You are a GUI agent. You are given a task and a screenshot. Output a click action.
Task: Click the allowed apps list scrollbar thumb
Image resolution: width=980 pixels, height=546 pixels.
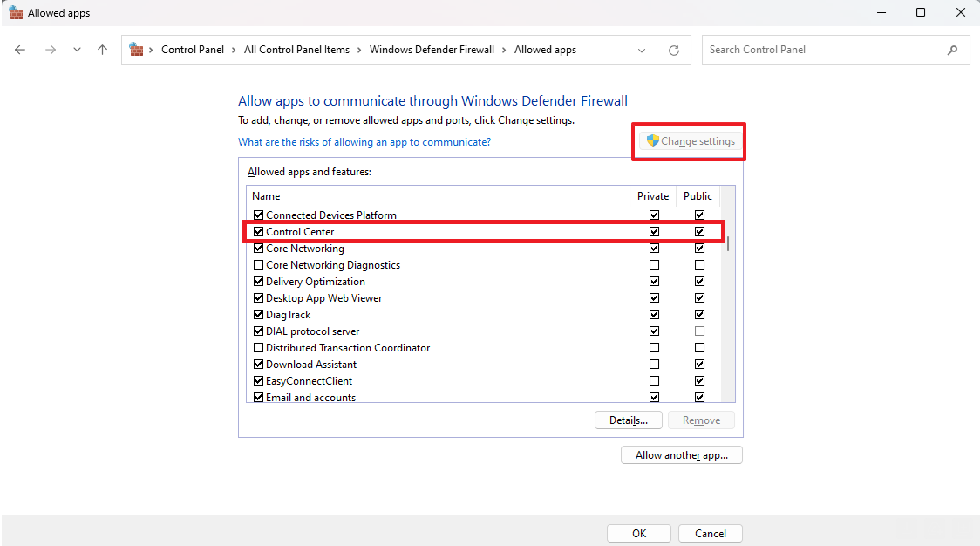click(728, 244)
